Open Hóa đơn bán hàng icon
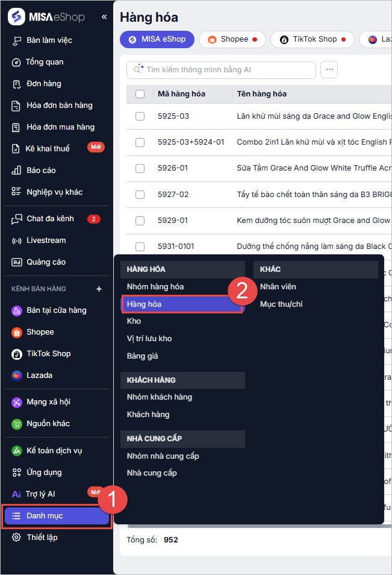The height and width of the screenshot is (575, 392). click(x=16, y=106)
